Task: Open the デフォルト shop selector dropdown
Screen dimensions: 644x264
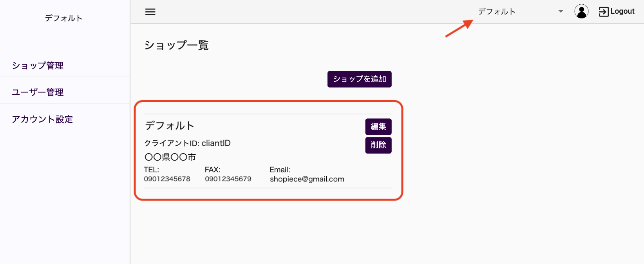Action: (x=520, y=11)
